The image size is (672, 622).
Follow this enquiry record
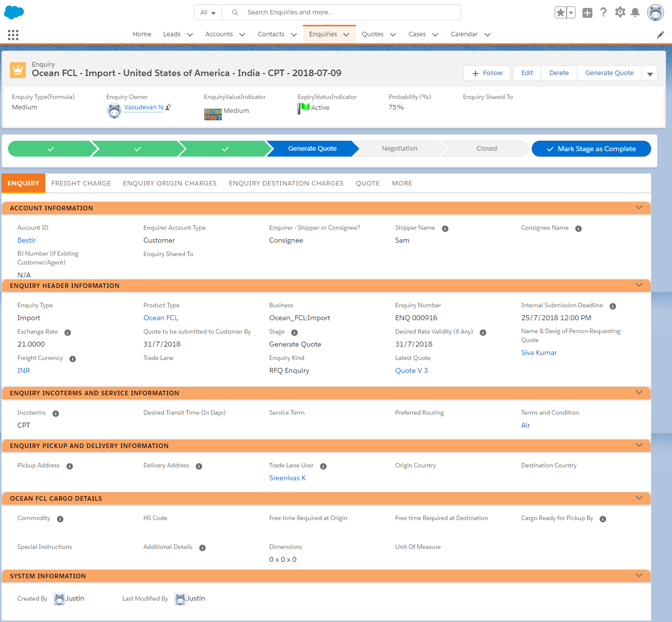487,73
